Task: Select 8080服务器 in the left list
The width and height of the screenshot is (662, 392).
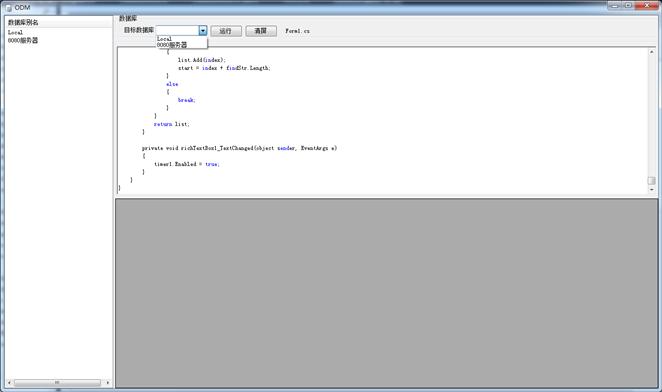Action: [23, 41]
